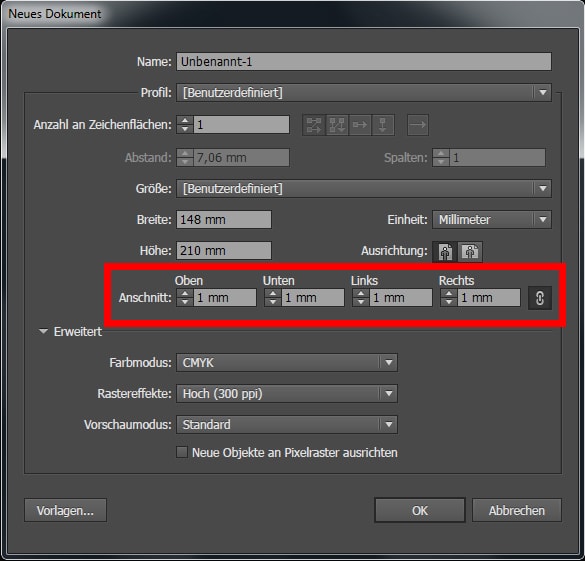Screen dimensions: 585x561
Task: Open the Farbmodus CMYK dropdown
Action: [x=287, y=363]
